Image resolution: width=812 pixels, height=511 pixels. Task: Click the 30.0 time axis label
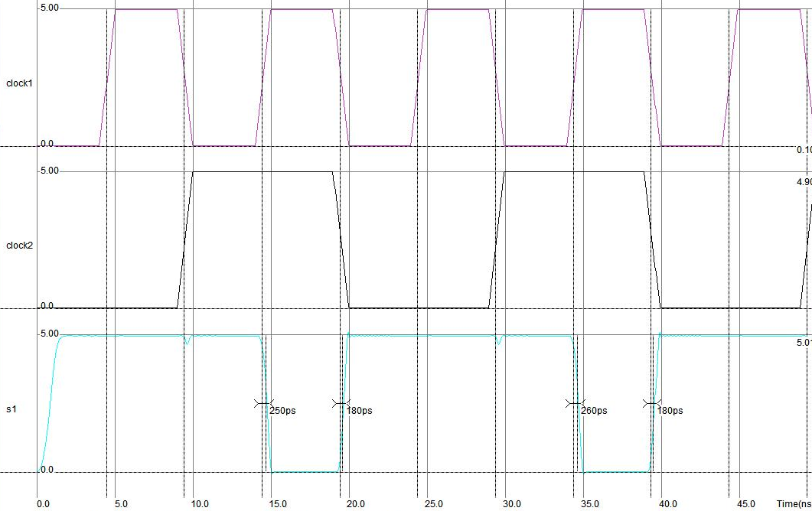(x=512, y=504)
